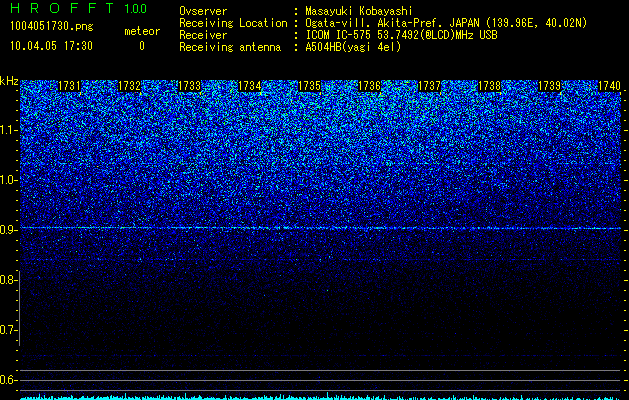Click the 1.1 frequency axis label
Viewport: 629px width, 400px height.
click(x=8, y=130)
